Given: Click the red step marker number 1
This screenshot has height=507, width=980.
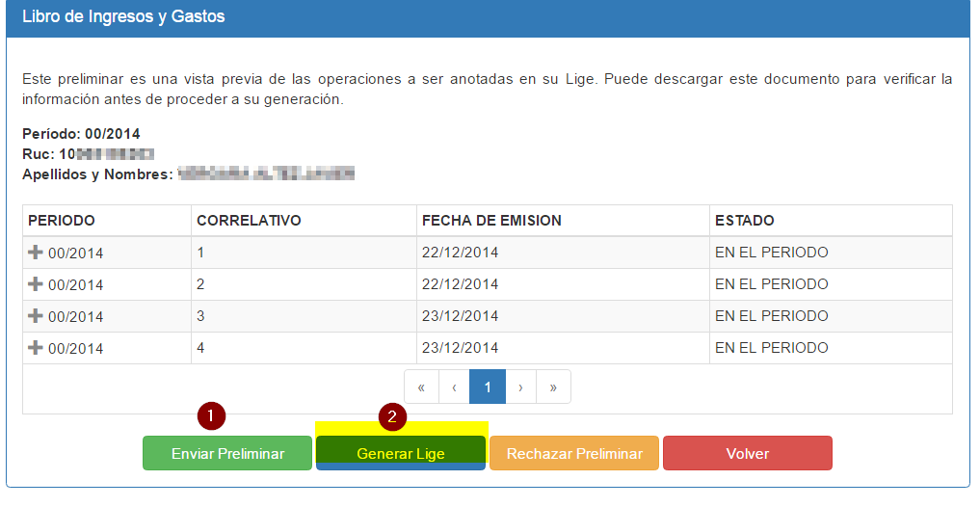Looking at the screenshot, I should (211, 416).
